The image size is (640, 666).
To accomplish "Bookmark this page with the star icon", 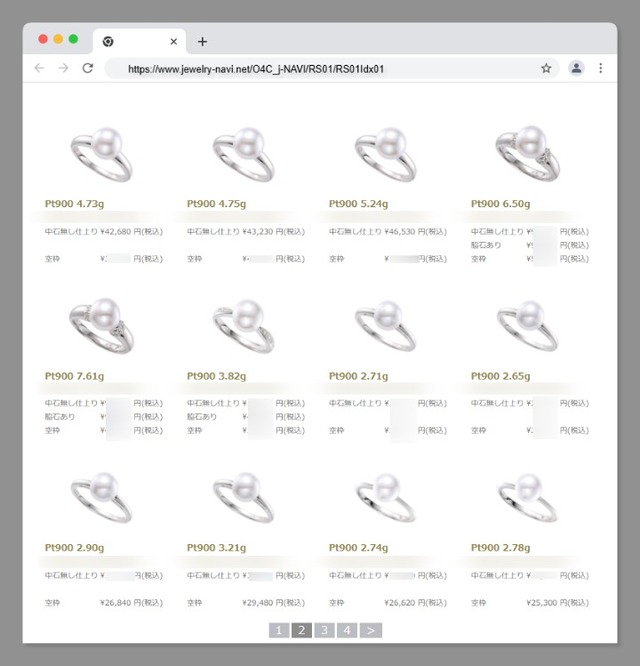I will 546,68.
